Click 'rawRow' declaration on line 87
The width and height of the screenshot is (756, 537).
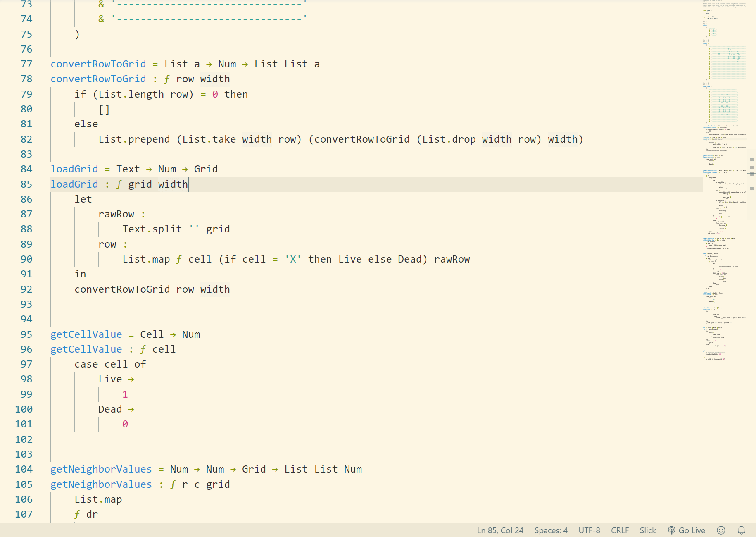116,214
